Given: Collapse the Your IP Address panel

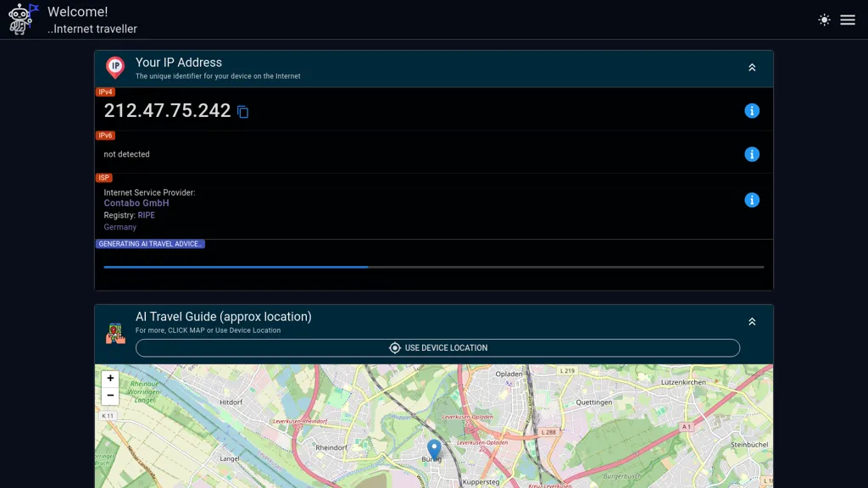Looking at the screenshot, I should click(752, 66).
